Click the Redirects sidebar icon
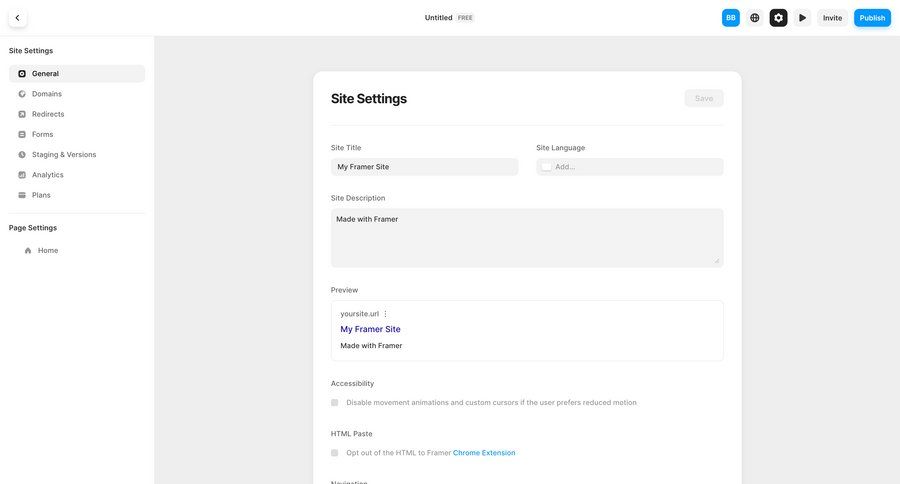900x484 pixels. point(22,114)
